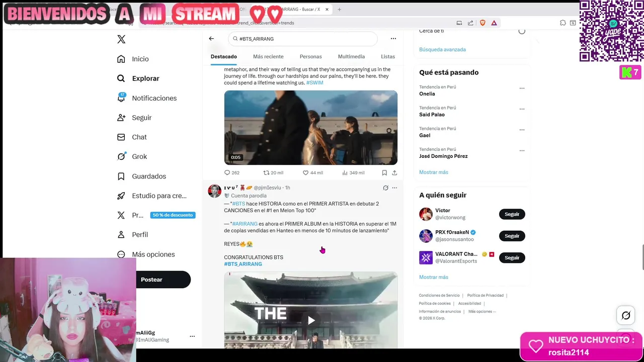Image resolution: width=644 pixels, height=362 pixels.
Task: Open Guardados bookmark icon
Action: (x=121, y=176)
